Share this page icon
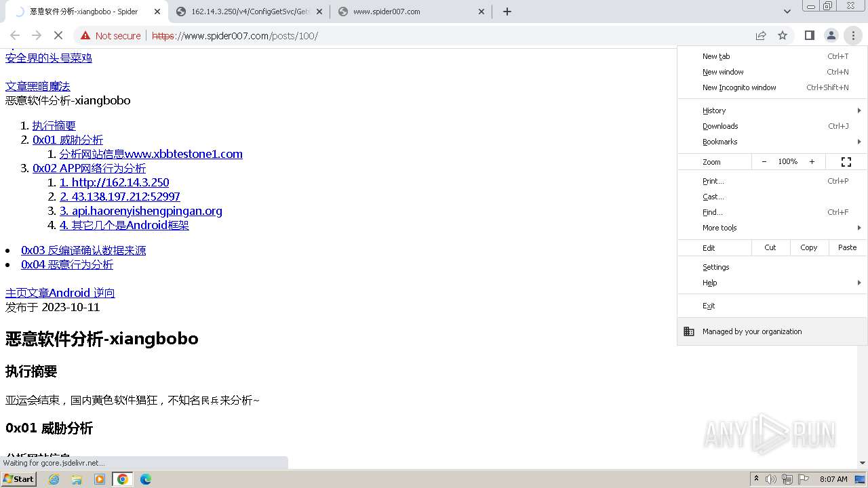868x488 pixels. point(761,35)
